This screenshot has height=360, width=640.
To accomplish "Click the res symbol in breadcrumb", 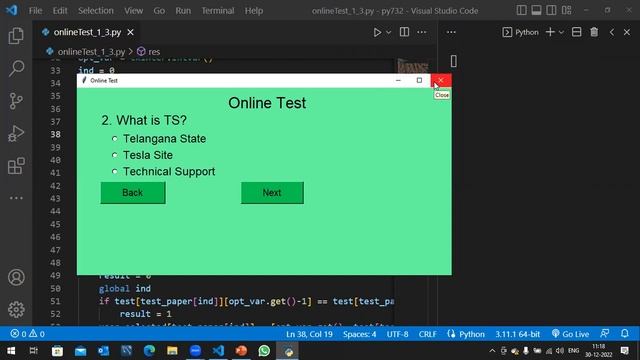I will (x=149, y=52).
